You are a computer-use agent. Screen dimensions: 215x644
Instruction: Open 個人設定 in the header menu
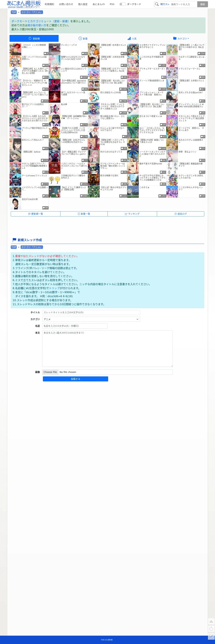click(83, 4)
